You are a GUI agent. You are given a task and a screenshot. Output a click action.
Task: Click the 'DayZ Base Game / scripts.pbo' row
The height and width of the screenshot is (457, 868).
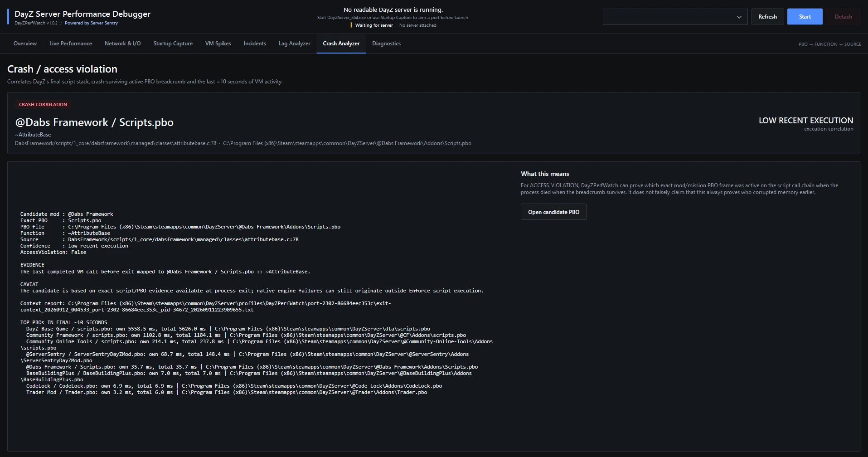[x=228, y=329]
